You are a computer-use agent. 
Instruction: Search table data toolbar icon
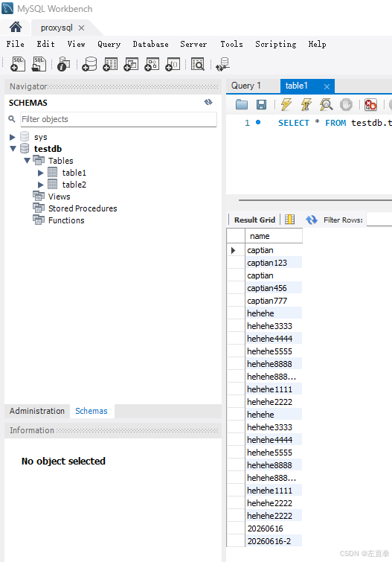pos(197,64)
